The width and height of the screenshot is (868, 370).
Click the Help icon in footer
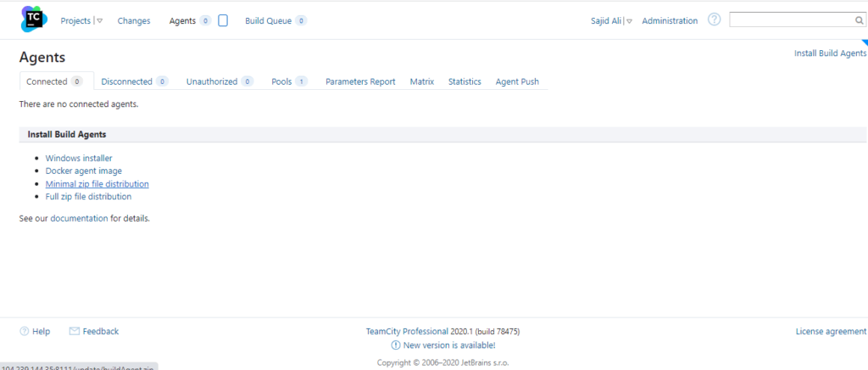coord(24,331)
